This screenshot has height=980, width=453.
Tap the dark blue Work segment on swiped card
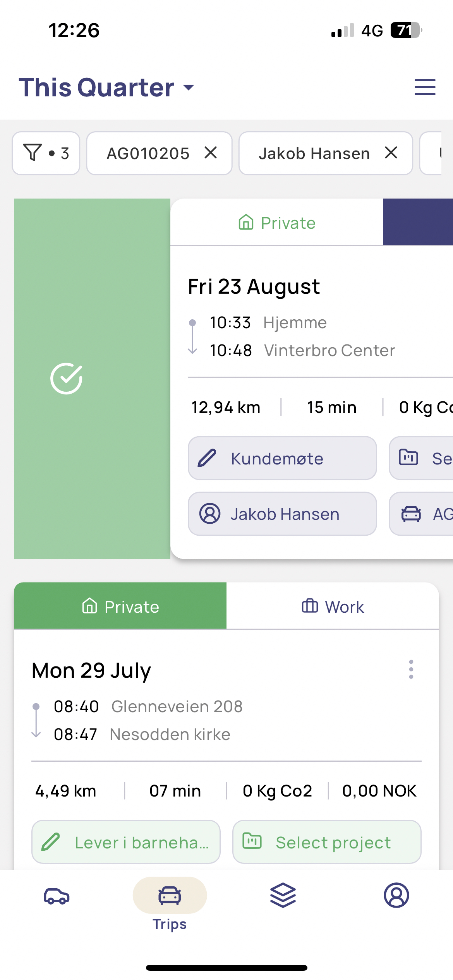tap(418, 222)
